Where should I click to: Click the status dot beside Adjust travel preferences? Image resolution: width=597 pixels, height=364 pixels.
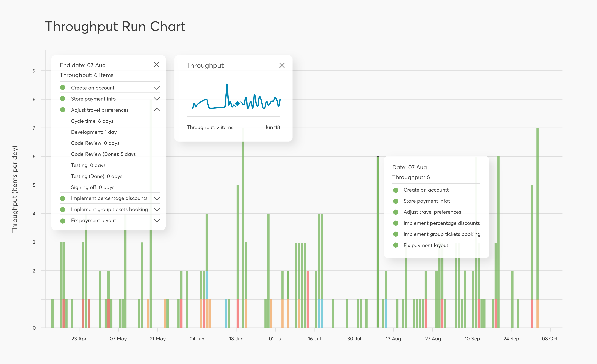click(63, 110)
